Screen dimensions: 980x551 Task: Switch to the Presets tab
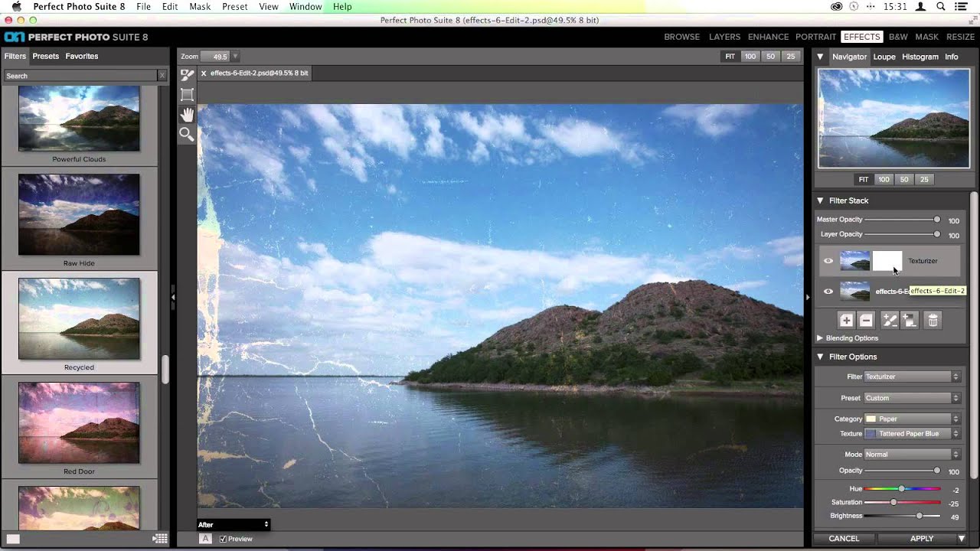point(45,57)
